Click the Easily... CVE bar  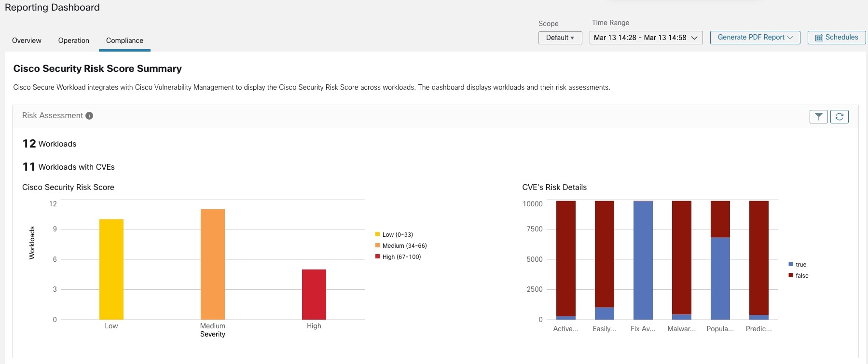(605, 260)
